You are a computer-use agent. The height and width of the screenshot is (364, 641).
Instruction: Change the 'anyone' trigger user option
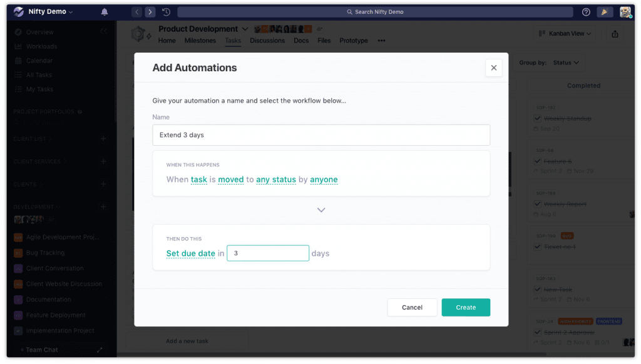324,179
